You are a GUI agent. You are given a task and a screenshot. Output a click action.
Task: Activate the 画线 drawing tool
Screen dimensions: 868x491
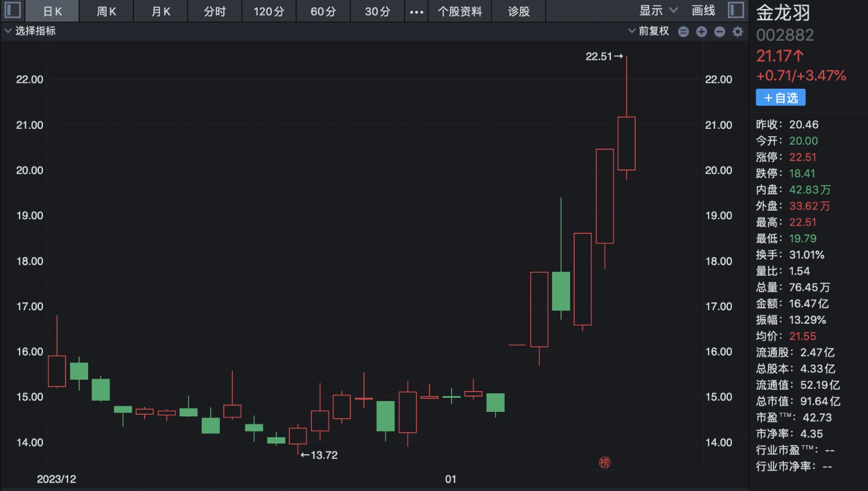pos(703,11)
